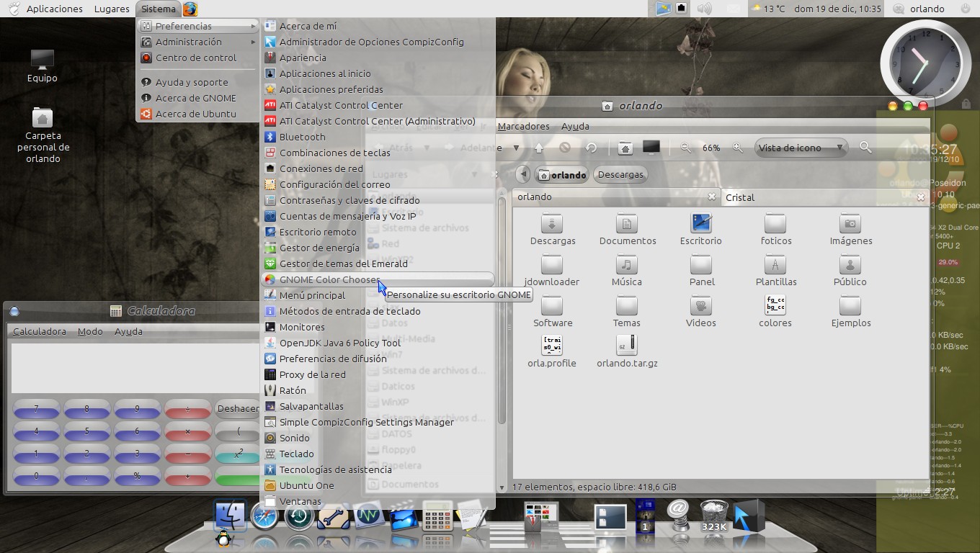Viewport: 980px width, 553px height.
Task: Expand the Preferencias submenu
Action: [197, 26]
